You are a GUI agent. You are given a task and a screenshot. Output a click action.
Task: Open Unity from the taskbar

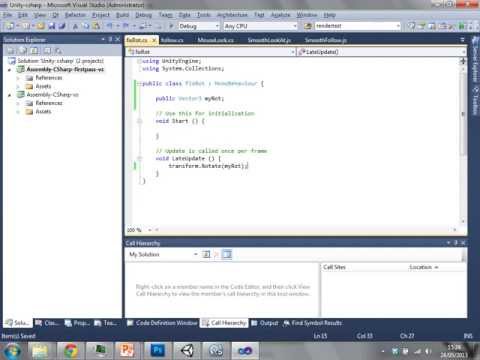[187, 351]
